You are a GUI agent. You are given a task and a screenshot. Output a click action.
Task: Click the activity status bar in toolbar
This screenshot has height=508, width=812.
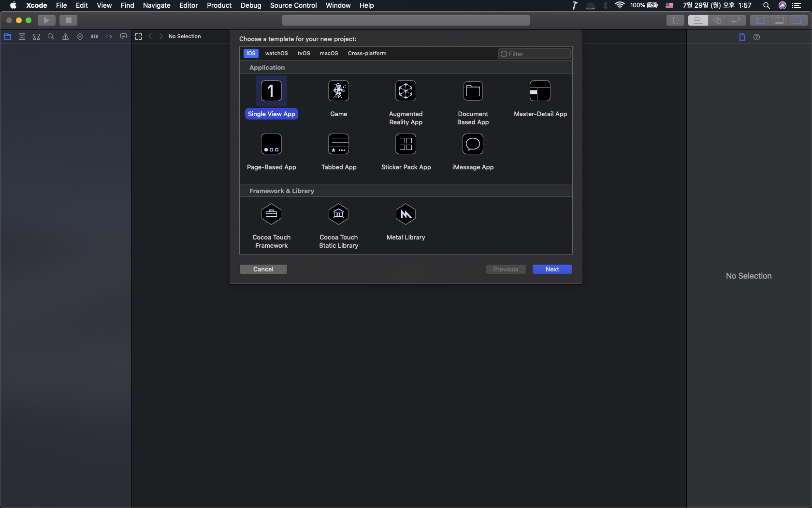[x=406, y=20]
